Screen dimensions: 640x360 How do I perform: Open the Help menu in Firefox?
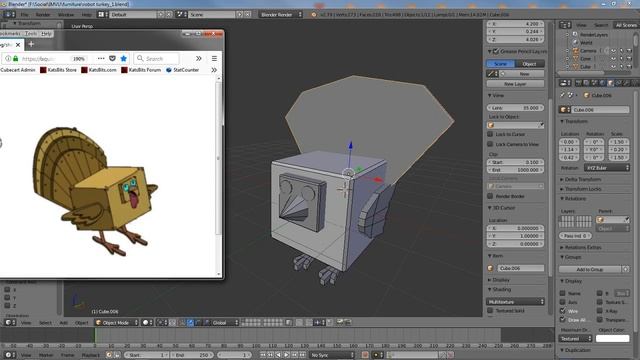(x=47, y=33)
